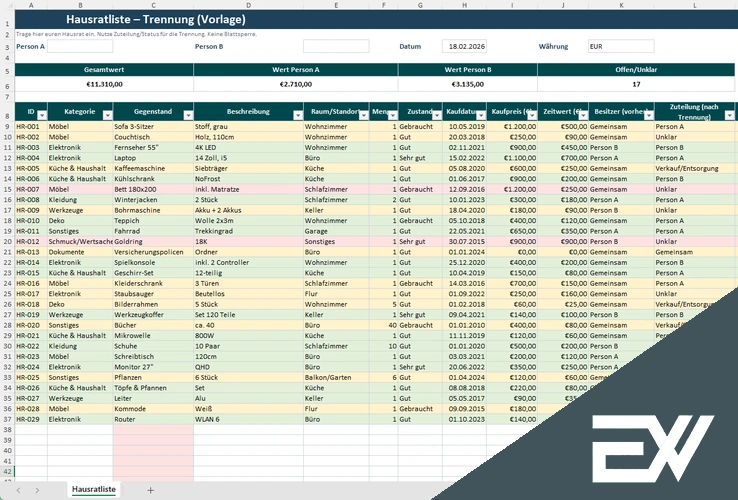Click cell Laptop in Gegenstand column
Screen dimensions: 738x500
point(153,158)
